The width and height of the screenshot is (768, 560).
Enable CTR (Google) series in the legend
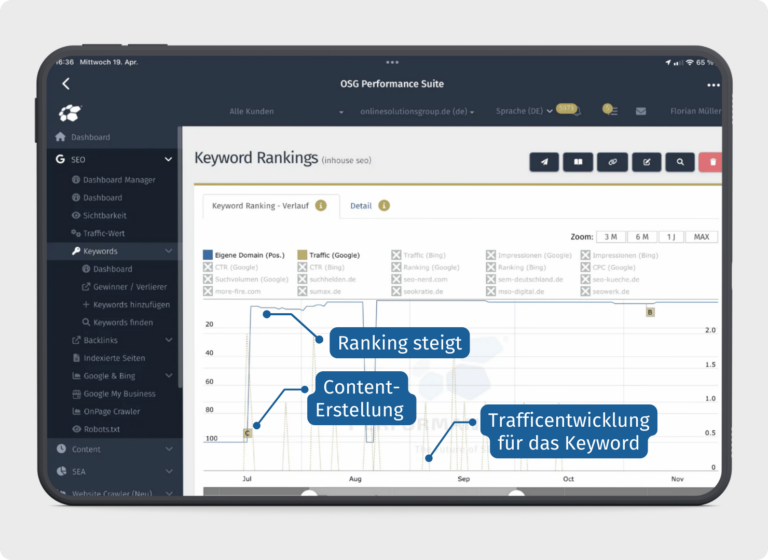tap(230, 268)
